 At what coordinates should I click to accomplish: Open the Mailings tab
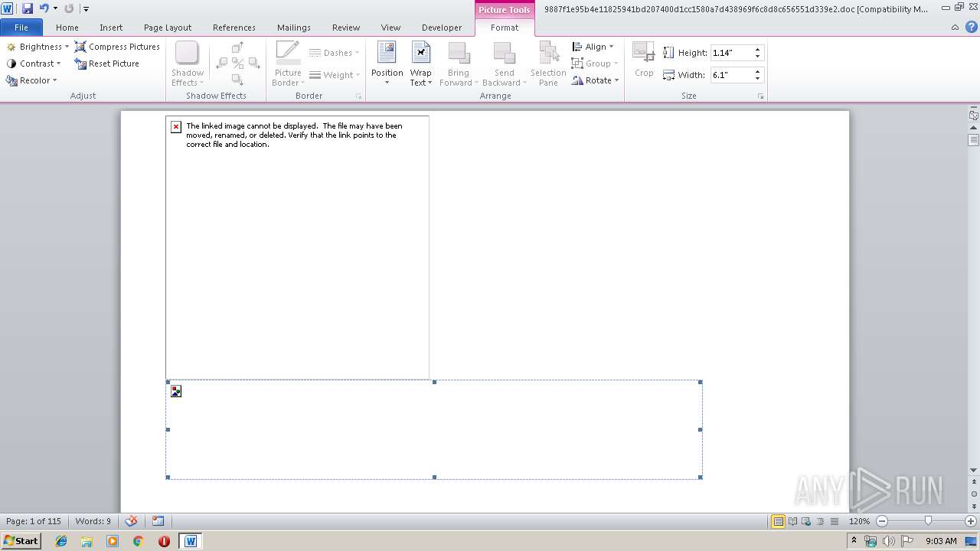pos(294,28)
